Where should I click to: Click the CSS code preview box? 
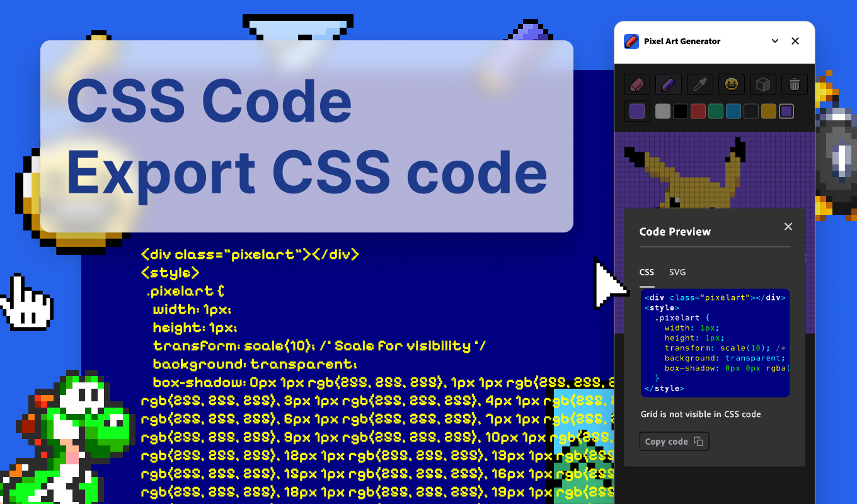tap(715, 343)
